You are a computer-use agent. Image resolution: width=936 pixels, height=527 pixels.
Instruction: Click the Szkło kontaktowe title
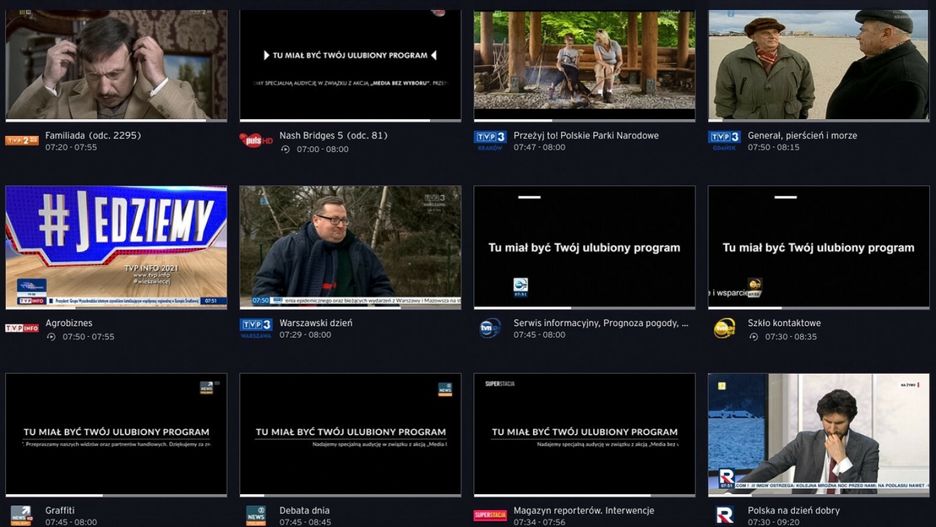784,323
